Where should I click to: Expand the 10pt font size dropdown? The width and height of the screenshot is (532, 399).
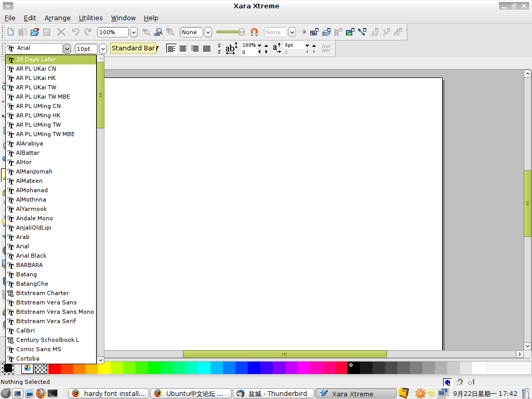(x=103, y=49)
